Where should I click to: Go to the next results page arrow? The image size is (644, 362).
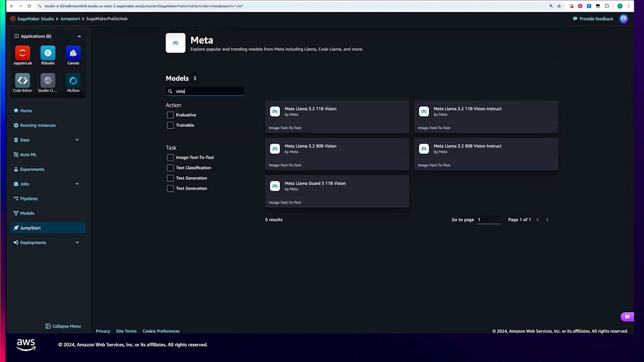click(x=547, y=219)
